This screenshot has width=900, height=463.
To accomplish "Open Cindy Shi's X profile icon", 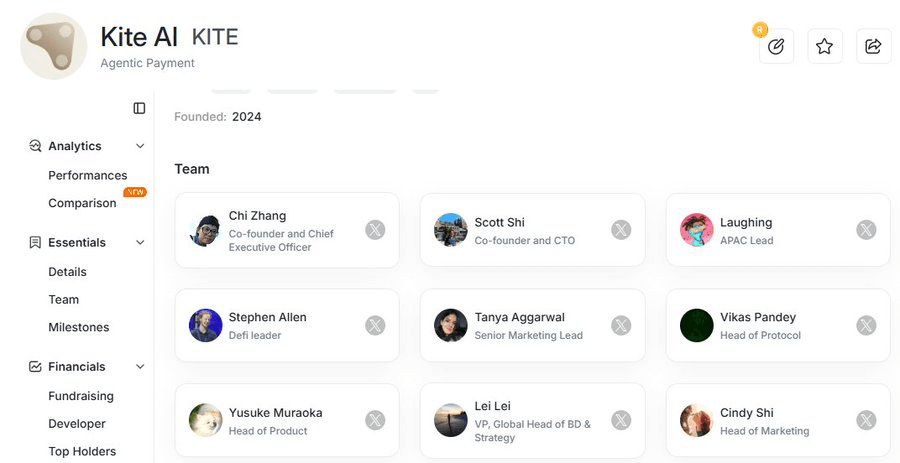I will (866, 420).
